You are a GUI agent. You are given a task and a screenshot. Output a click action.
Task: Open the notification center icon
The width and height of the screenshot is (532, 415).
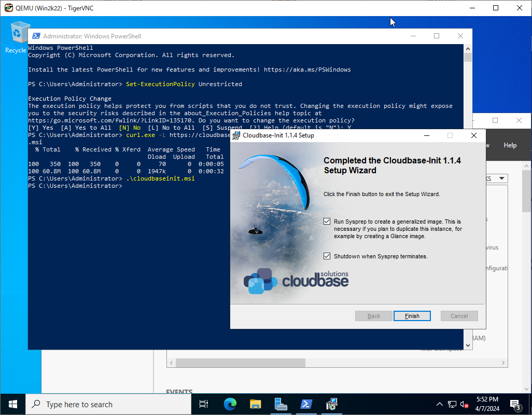tap(516, 405)
